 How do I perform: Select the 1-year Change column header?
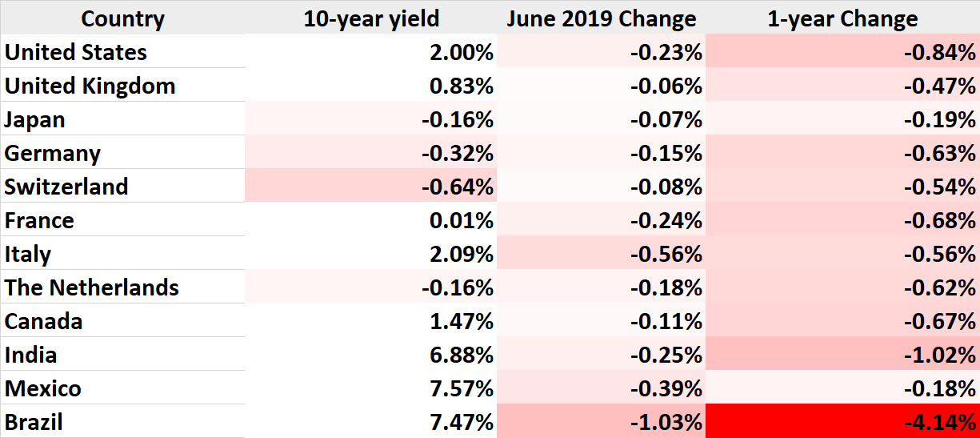(x=842, y=18)
